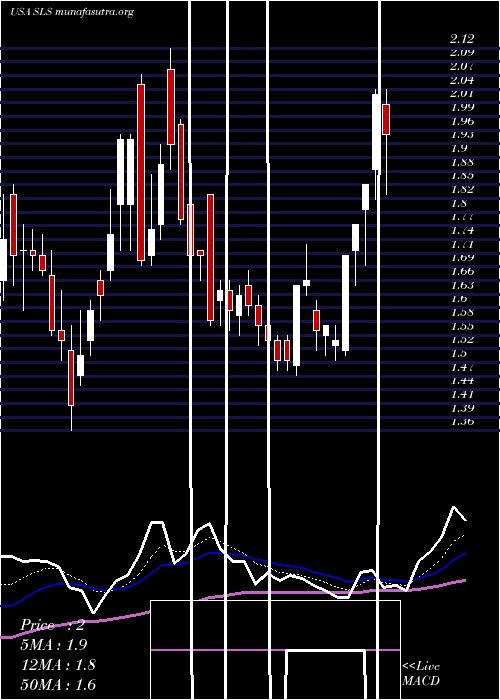Click the 'USA SLS munafasutra.org' chart title
Image resolution: width=500 pixels, height=700 pixels.
(72, 12)
